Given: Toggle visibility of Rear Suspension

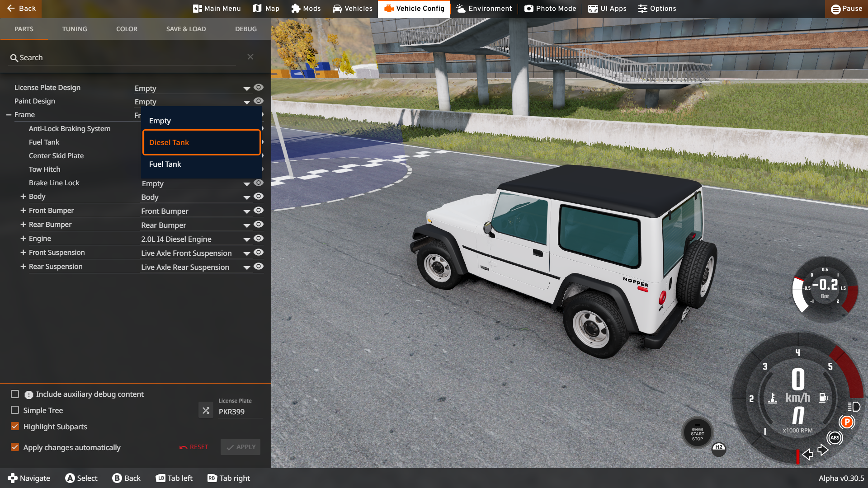Looking at the screenshot, I should tap(259, 266).
